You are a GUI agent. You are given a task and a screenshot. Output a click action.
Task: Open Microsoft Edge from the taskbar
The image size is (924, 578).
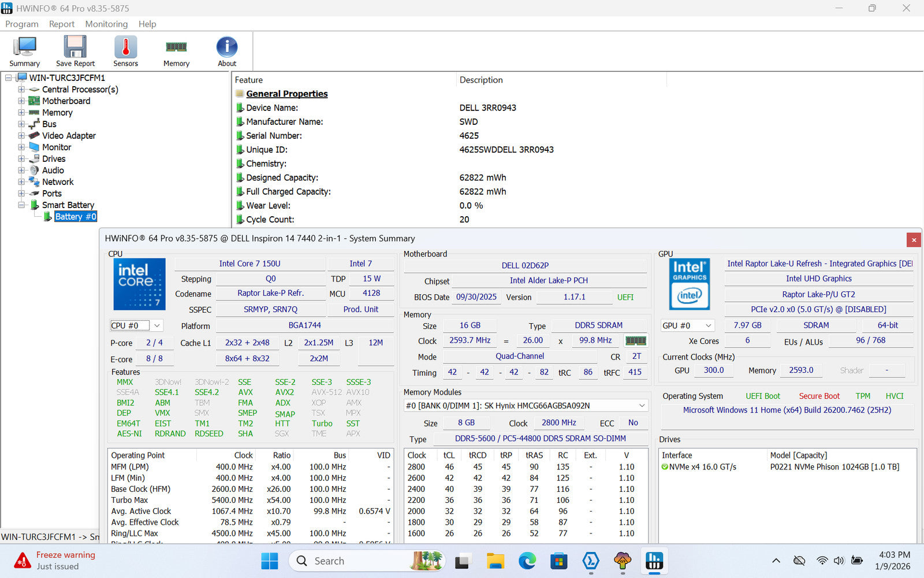[527, 561]
